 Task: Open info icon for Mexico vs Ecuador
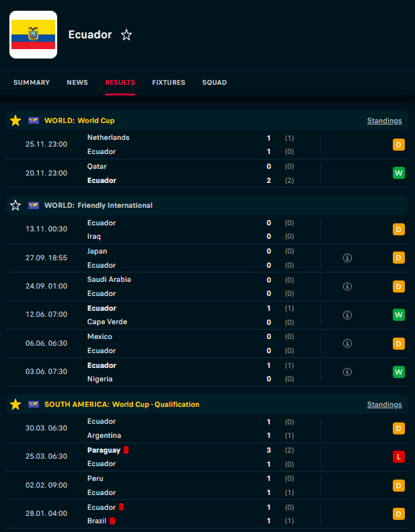click(x=347, y=344)
